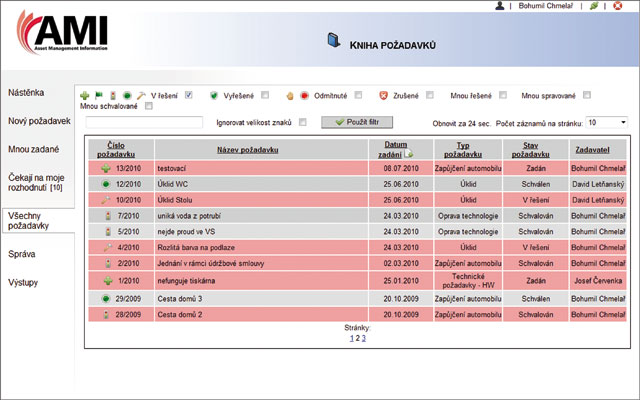Click request Rozlitá barva na podlaze

(x=196, y=247)
